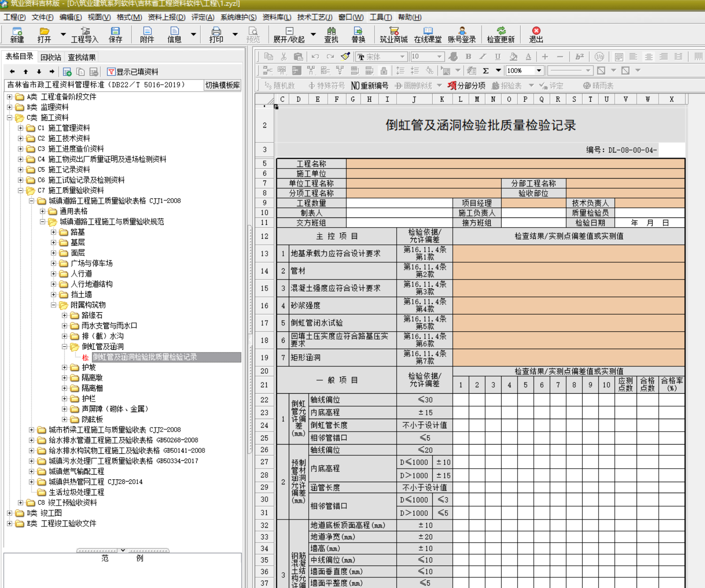This screenshot has width=705, height=588.
Task: Click the up arrow in tree toolbar
Action: (x=25, y=72)
